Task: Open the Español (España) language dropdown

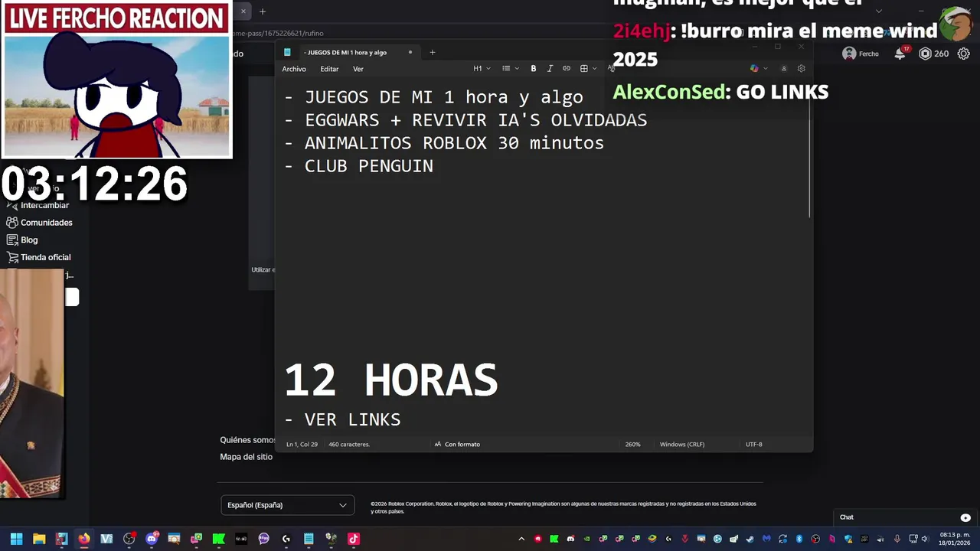Action: (x=287, y=505)
